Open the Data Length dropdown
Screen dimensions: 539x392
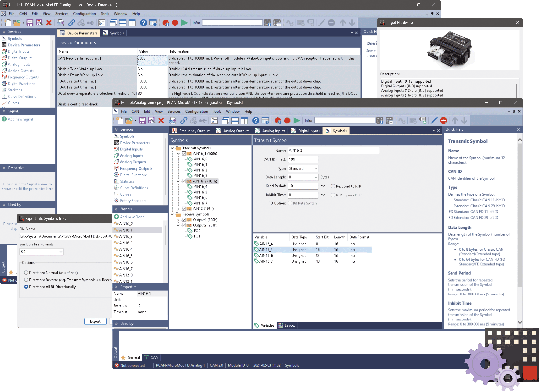pos(303,177)
